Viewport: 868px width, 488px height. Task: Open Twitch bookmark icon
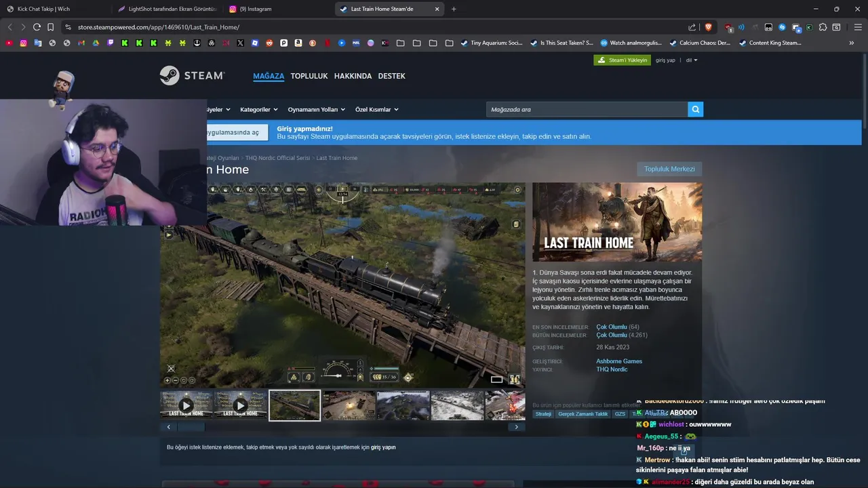coord(110,43)
